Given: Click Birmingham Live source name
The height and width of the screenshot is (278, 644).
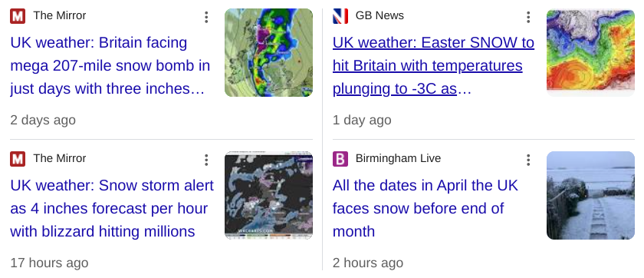Looking at the screenshot, I should tap(398, 158).
